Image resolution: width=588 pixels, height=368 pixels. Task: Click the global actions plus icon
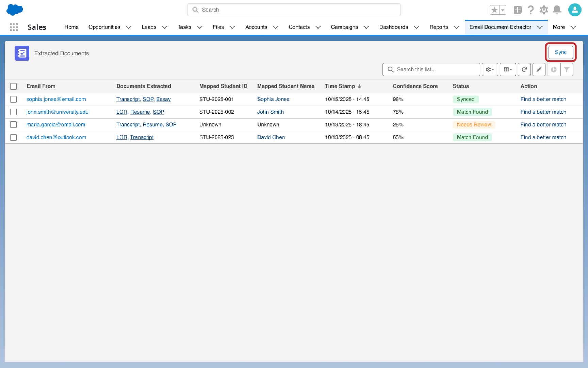[518, 10]
